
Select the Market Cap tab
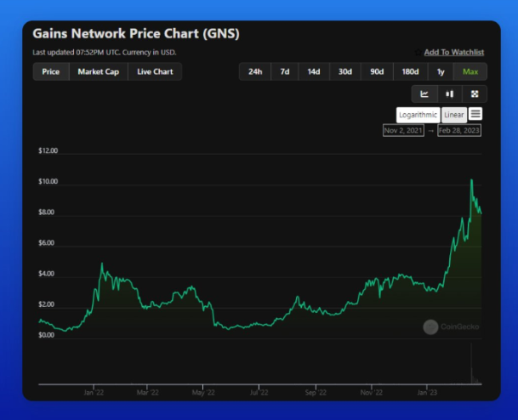tap(99, 71)
